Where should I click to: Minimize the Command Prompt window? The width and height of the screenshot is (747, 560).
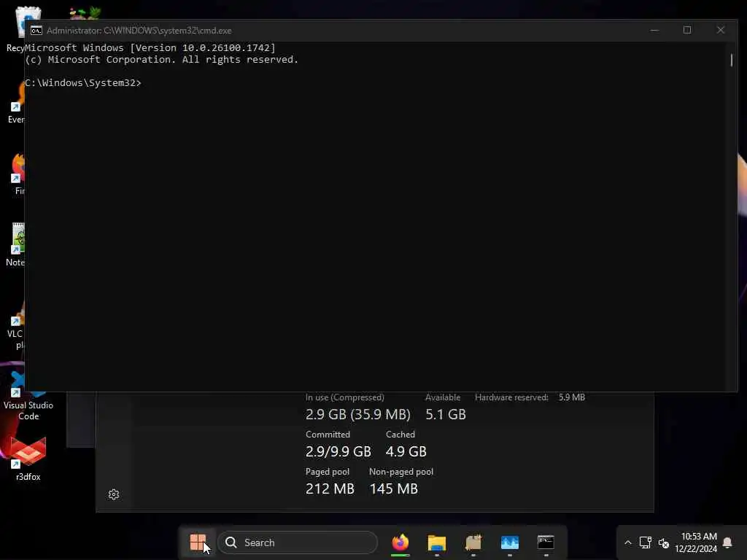pyautogui.click(x=654, y=30)
